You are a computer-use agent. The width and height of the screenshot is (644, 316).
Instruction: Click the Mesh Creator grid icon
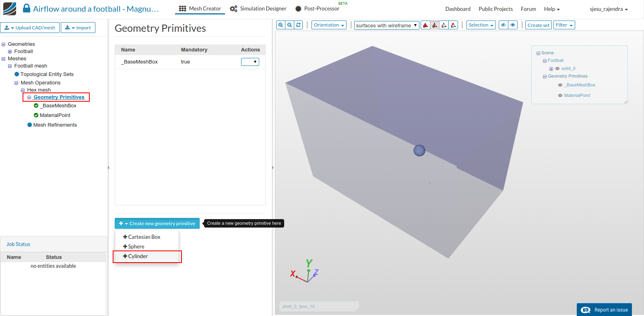(183, 8)
